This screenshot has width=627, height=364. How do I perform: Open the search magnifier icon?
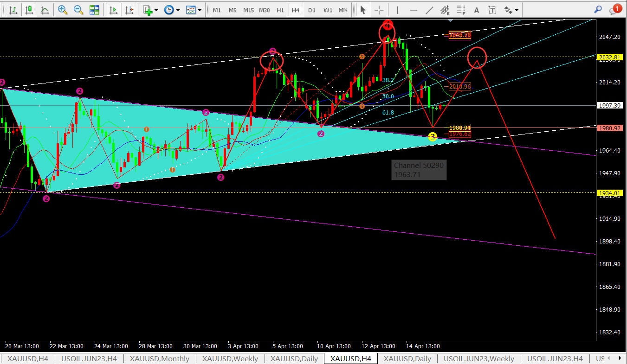pos(598,9)
